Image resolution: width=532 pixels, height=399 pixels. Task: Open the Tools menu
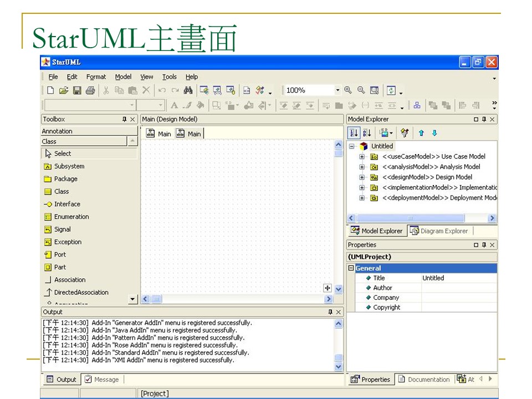(x=170, y=77)
